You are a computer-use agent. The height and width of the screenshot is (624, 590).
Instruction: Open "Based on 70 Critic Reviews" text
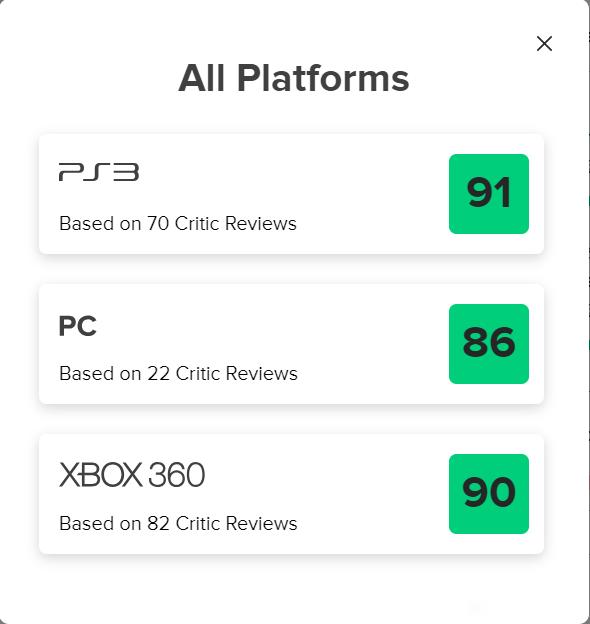[x=178, y=223]
